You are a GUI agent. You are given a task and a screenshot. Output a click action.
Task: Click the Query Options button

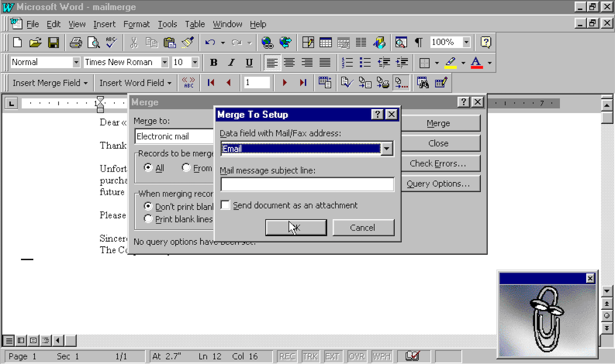tap(438, 184)
